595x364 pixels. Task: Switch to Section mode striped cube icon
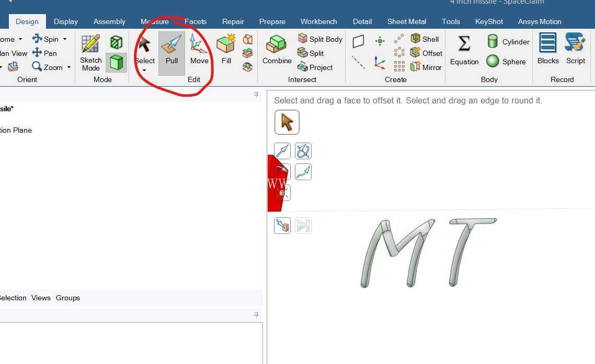coord(116,42)
